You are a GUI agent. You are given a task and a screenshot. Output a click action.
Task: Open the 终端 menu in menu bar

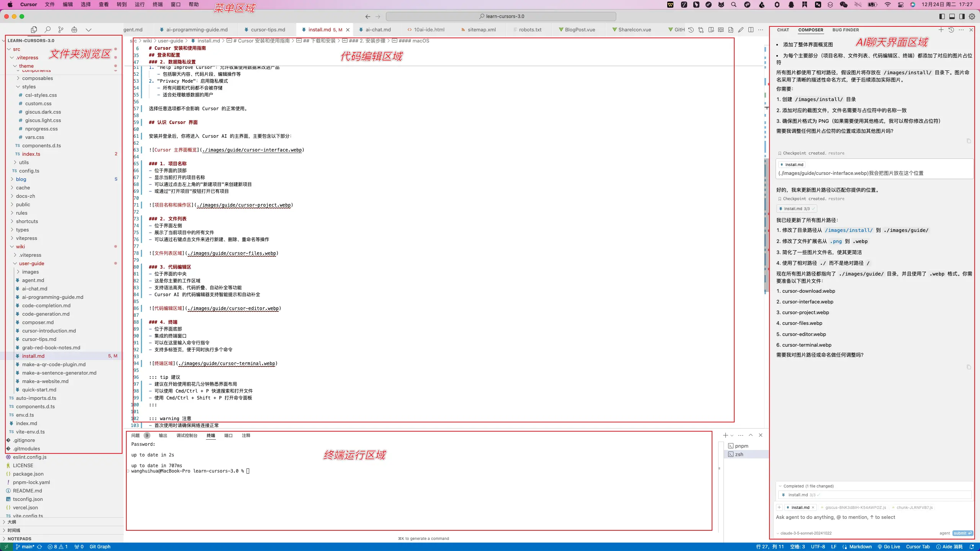tap(157, 5)
